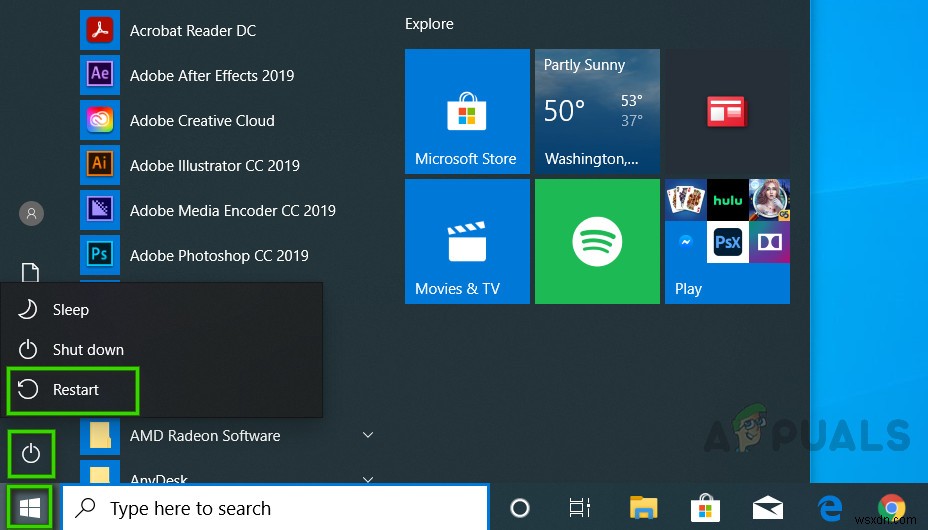Viewport: 928px width, 530px height.
Task: Click the AMD Radeon Software label
Action: point(205,436)
